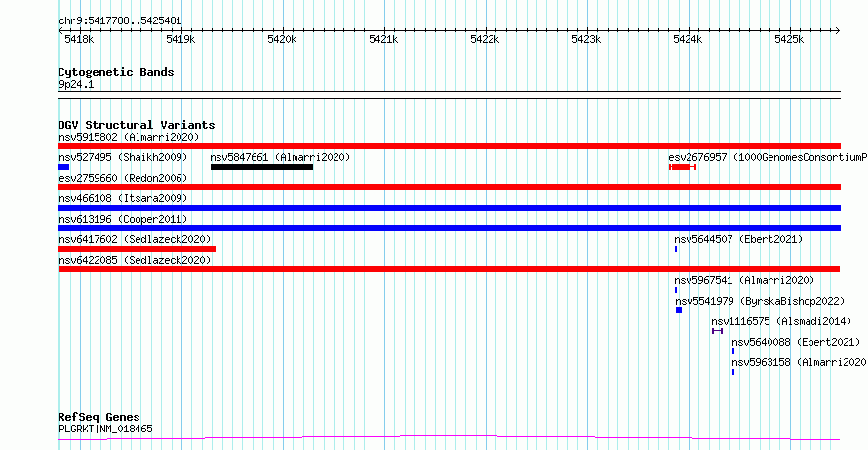Screen dimensions: 868x450
Task: Click the nsv6422085 (Sedlazeck2020) label
Action: pyautogui.click(x=135, y=260)
